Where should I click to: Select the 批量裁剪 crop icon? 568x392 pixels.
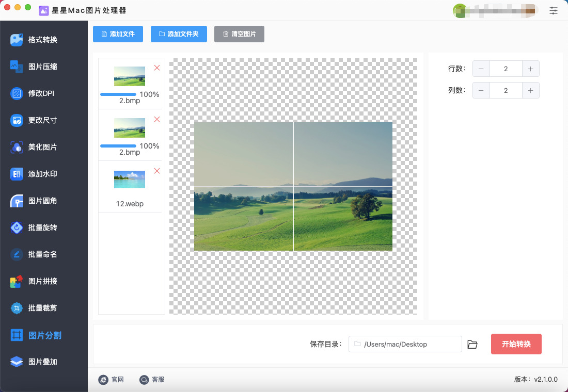click(x=17, y=308)
